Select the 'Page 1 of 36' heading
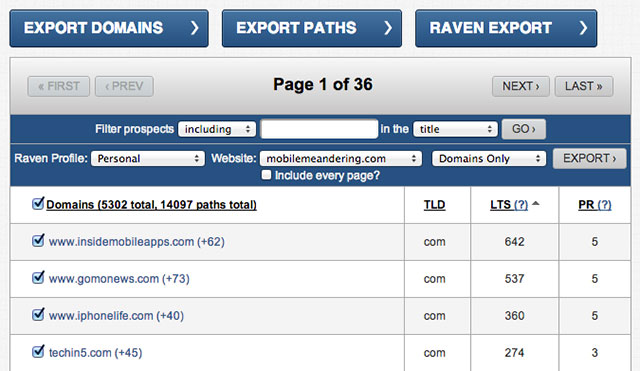640x371 pixels. (x=323, y=84)
